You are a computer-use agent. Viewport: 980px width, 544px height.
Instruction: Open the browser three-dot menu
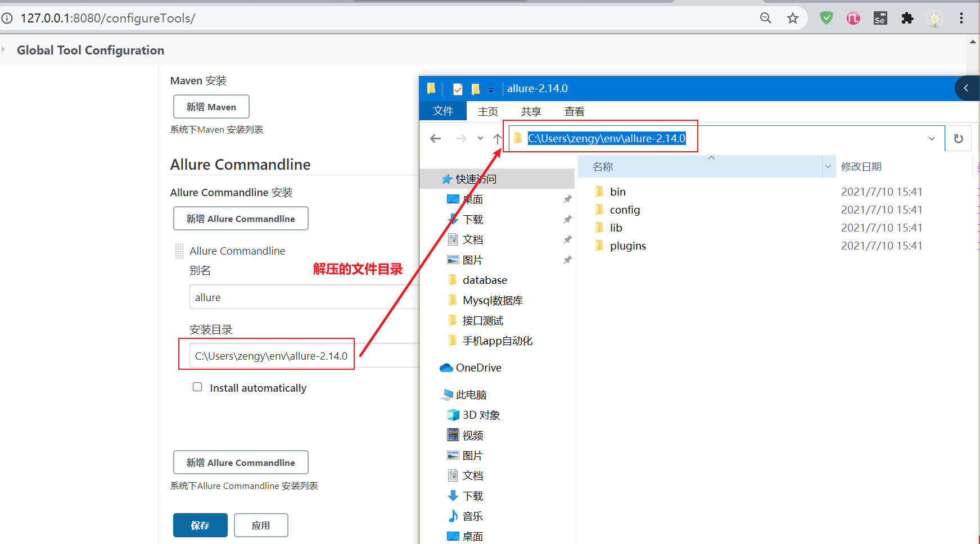coord(961,19)
